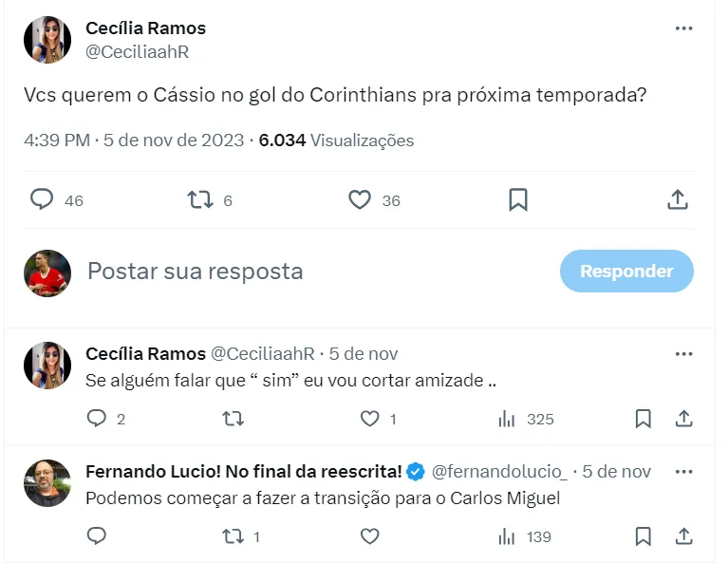Like Cecília's reply about cortar amizade
The width and height of the screenshot is (728, 563).
[x=369, y=419]
